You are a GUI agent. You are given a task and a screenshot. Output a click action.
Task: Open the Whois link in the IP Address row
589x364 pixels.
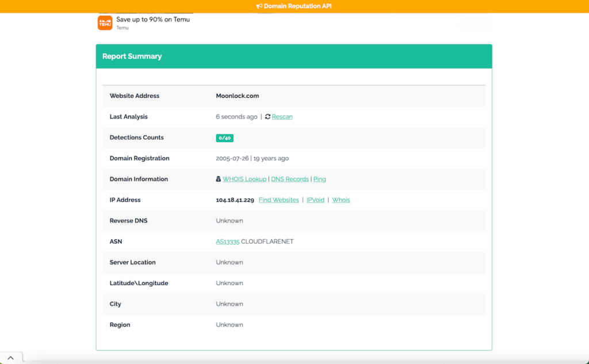tap(341, 200)
